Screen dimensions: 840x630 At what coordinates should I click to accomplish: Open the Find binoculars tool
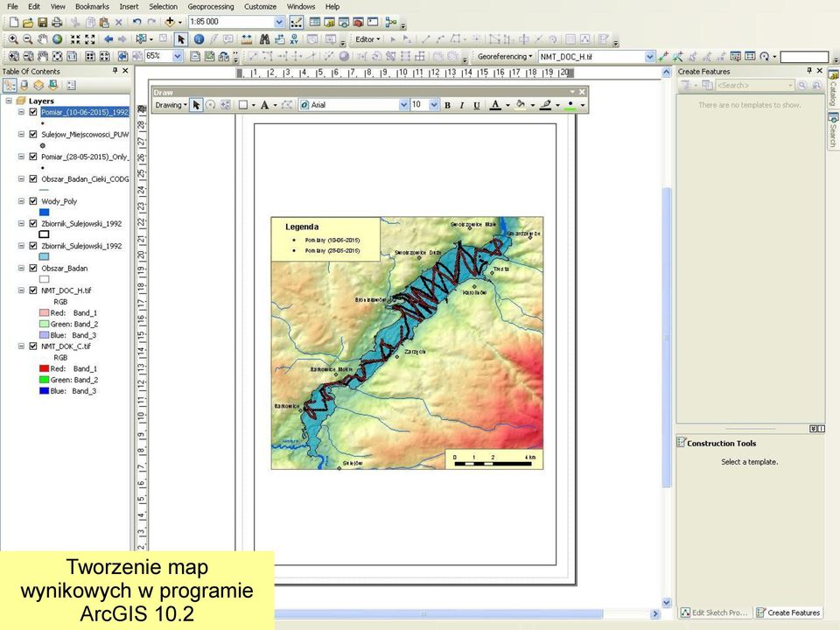tap(264, 39)
